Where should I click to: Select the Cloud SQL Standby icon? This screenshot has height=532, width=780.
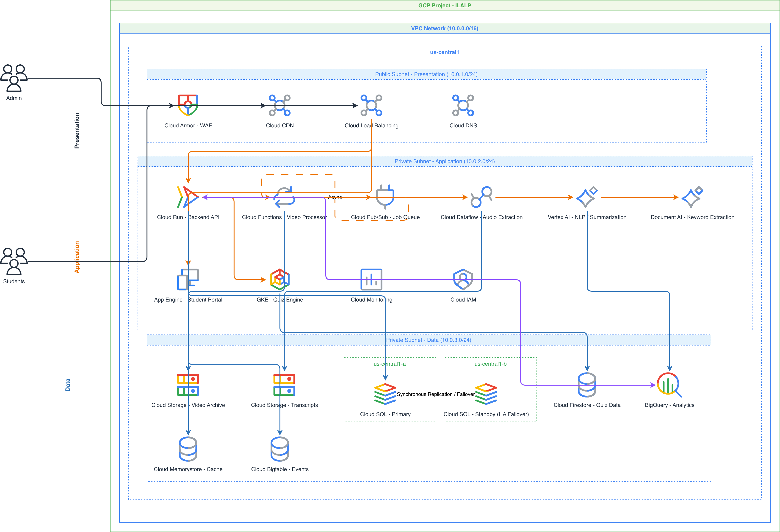[x=486, y=394]
